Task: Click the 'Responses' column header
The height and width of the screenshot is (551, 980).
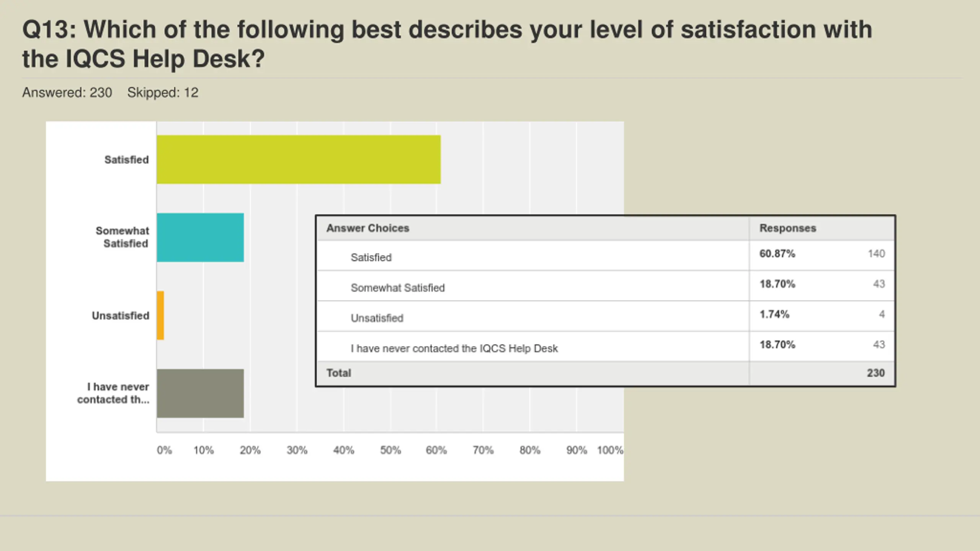Action: coord(787,228)
